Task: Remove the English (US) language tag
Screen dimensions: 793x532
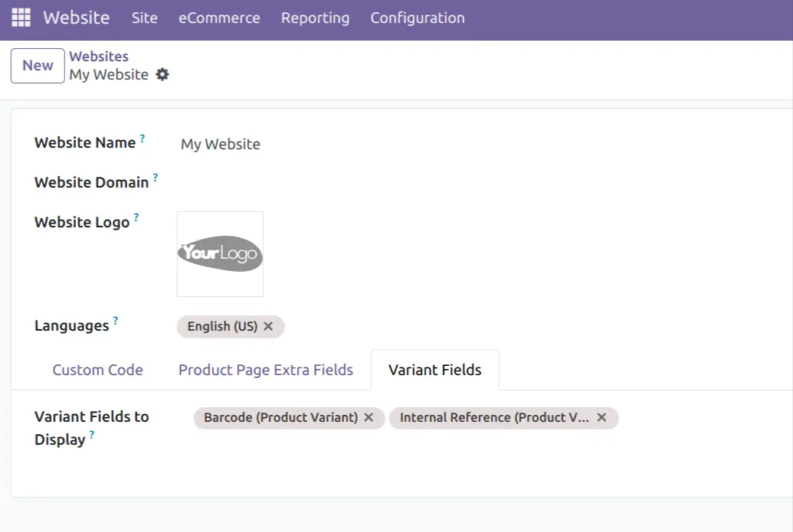Action: tap(268, 326)
